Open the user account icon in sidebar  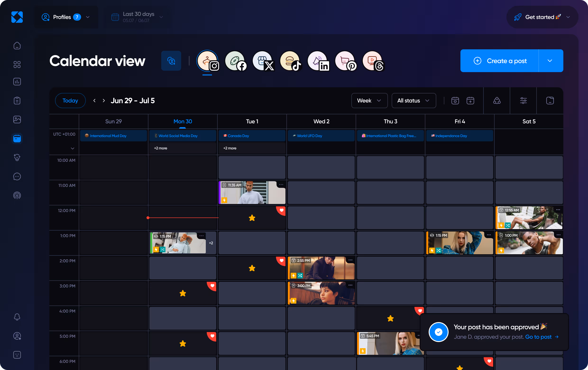[x=17, y=336]
